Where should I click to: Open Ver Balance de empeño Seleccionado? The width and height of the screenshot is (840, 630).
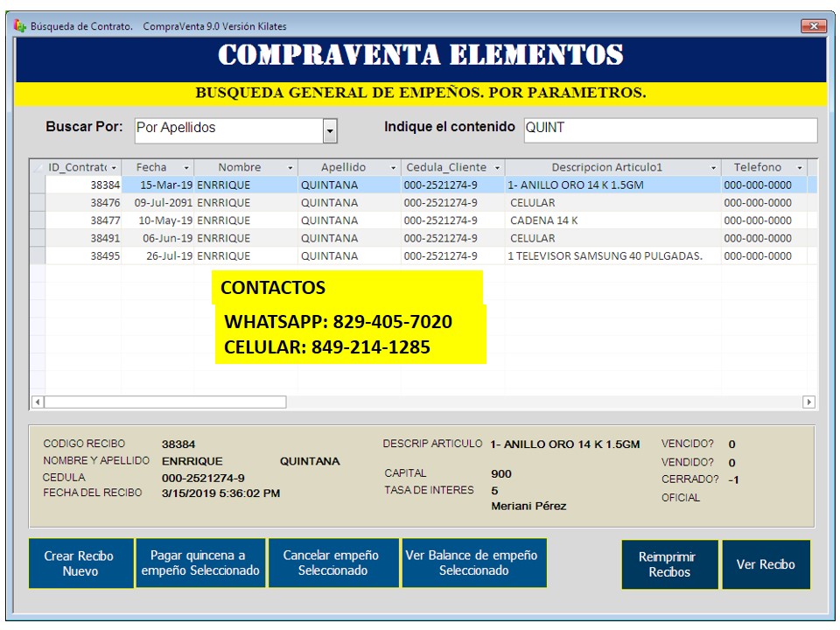(x=474, y=563)
